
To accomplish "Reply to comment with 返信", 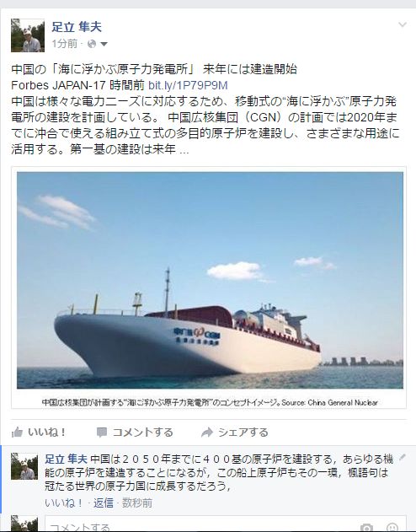I will pyautogui.click(x=104, y=502).
